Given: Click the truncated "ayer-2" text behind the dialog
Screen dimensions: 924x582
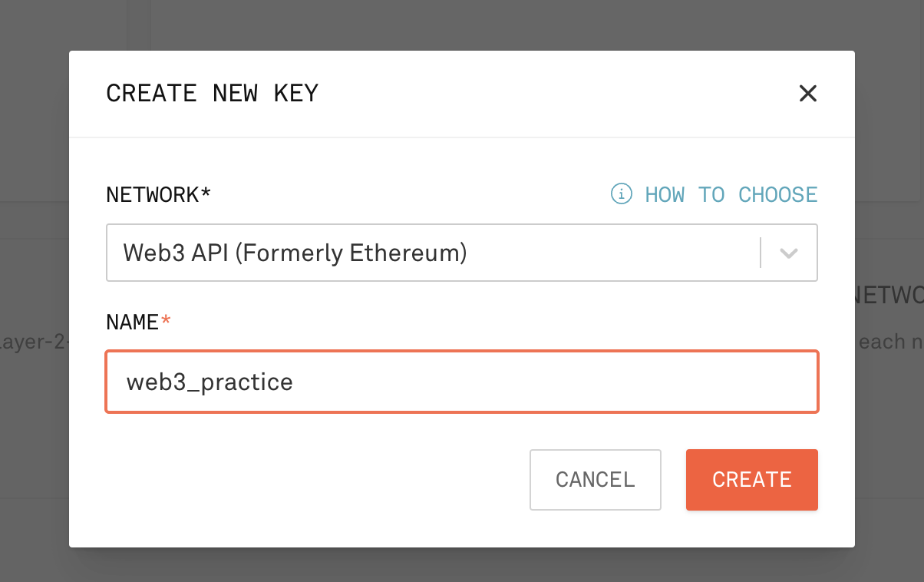Looking at the screenshot, I should pos(35,342).
